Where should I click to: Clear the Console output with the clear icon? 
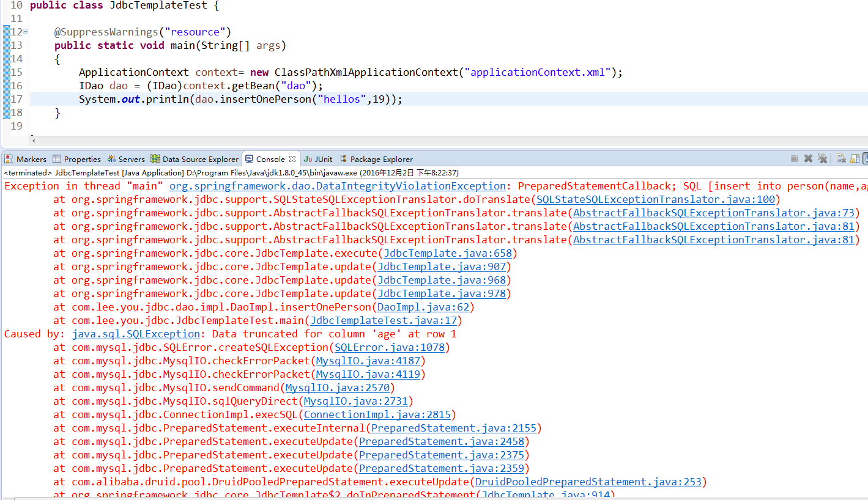842,158
